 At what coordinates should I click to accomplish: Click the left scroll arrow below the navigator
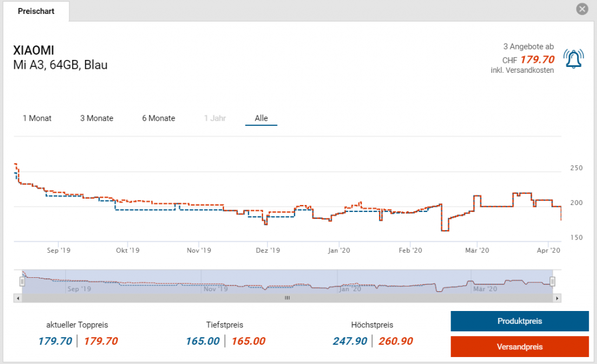coord(17,298)
